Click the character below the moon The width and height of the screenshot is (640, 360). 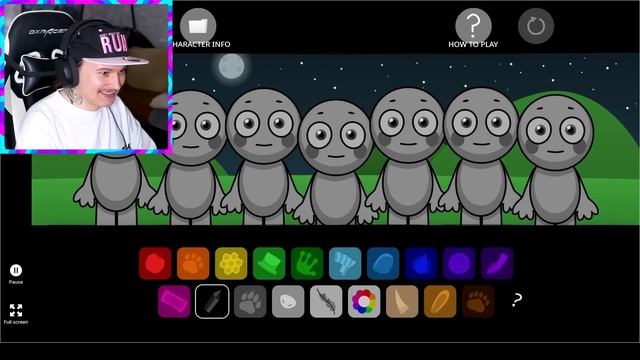click(x=263, y=156)
